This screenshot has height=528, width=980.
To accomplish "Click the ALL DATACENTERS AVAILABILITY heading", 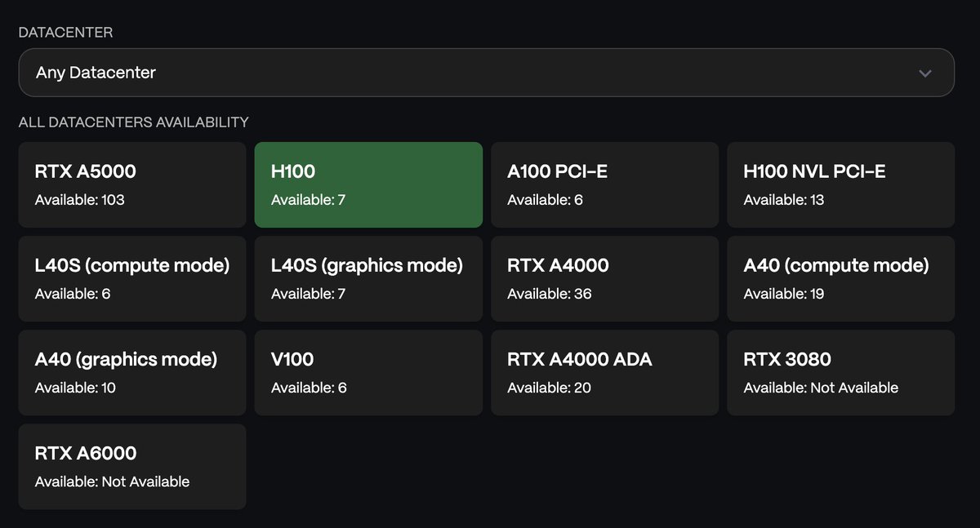I will click(133, 122).
